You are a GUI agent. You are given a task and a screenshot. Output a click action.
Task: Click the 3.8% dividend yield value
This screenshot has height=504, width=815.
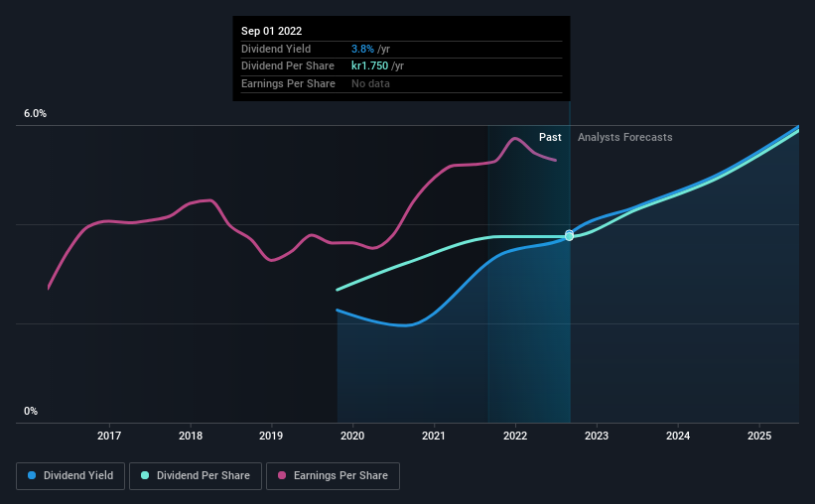click(x=362, y=49)
